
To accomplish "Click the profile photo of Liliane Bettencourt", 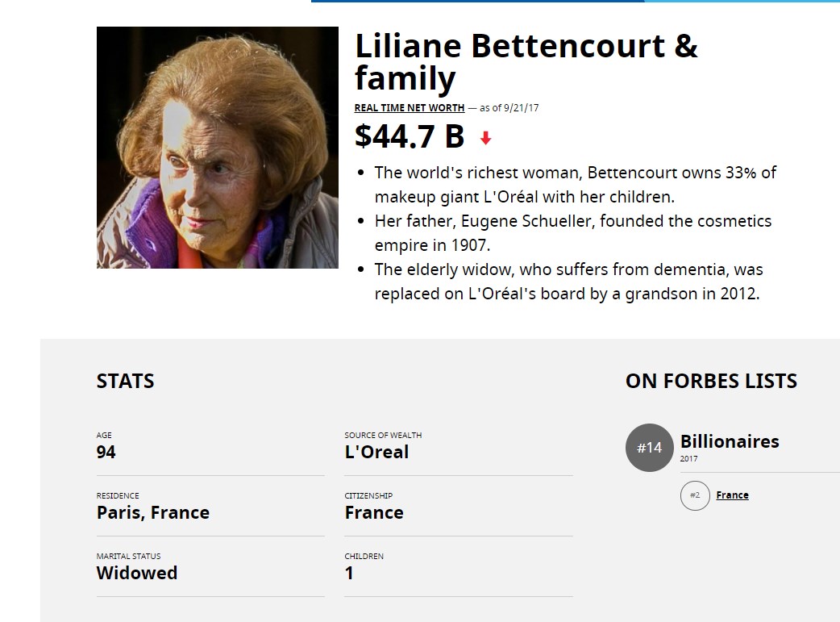I will [218, 148].
